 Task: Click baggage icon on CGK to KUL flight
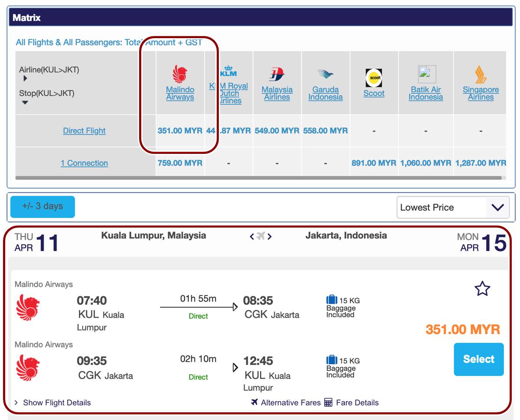coord(332,360)
